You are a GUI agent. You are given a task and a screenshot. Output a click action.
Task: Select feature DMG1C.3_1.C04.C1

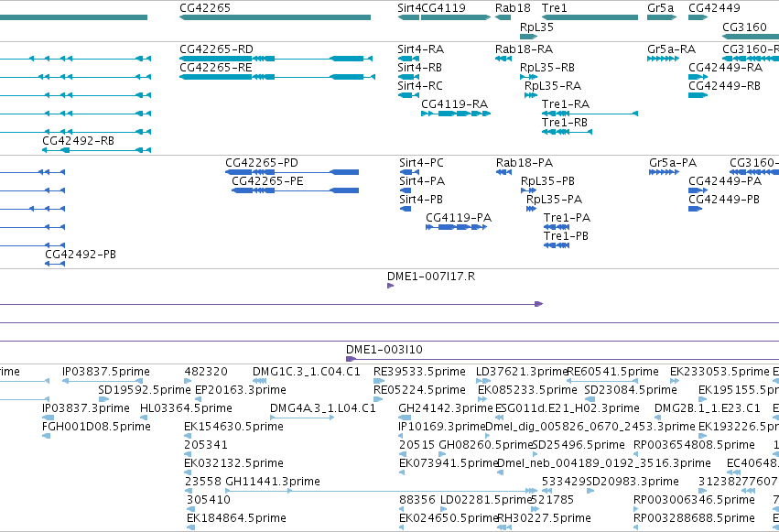coord(259,381)
